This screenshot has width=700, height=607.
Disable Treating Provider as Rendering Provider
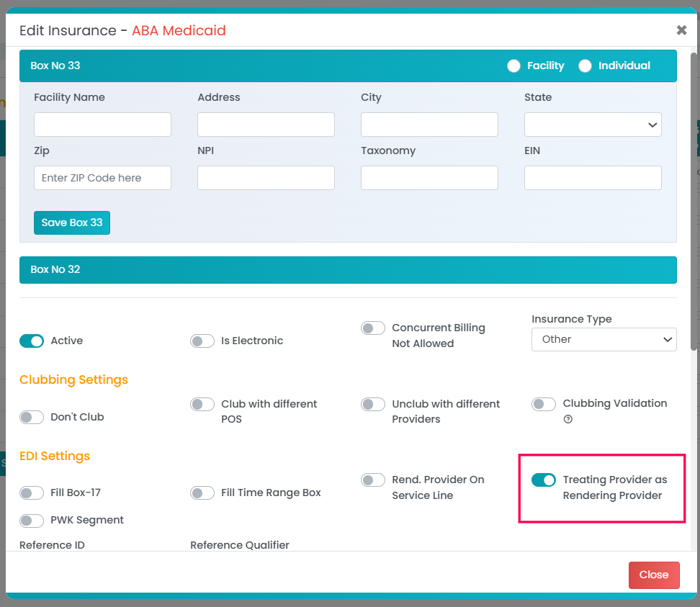pyautogui.click(x=544, y=480)
